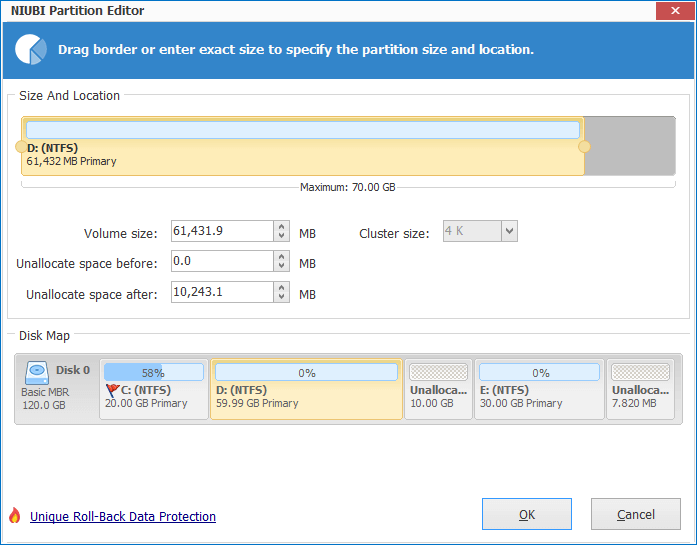Decrease Volume size with down arrow
697x545 pixels.
tap(281, 236)
